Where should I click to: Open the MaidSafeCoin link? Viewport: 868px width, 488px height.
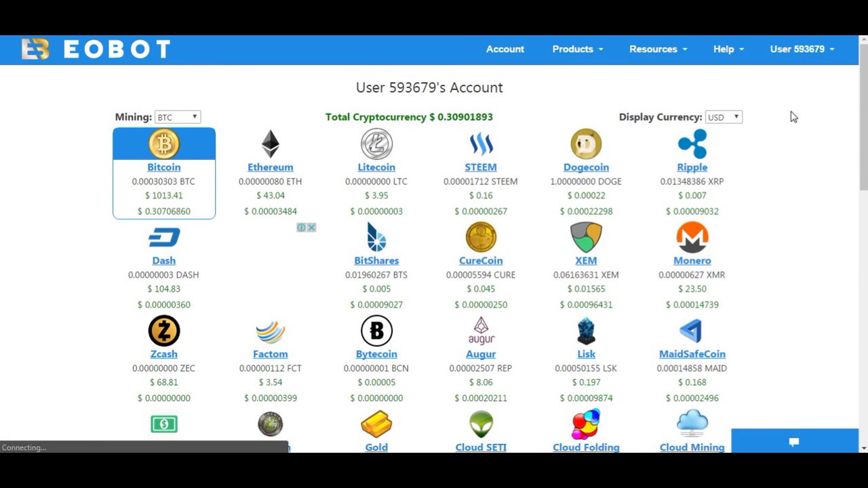692,354
